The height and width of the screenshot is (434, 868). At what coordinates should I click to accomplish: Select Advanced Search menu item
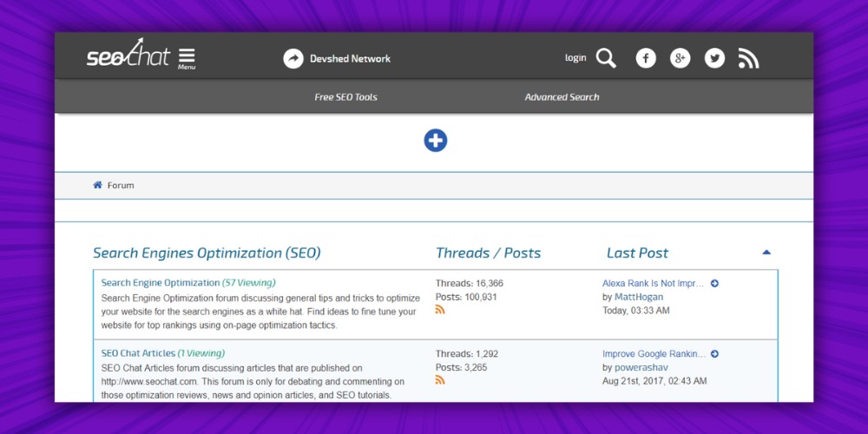(x=562, y=97)
